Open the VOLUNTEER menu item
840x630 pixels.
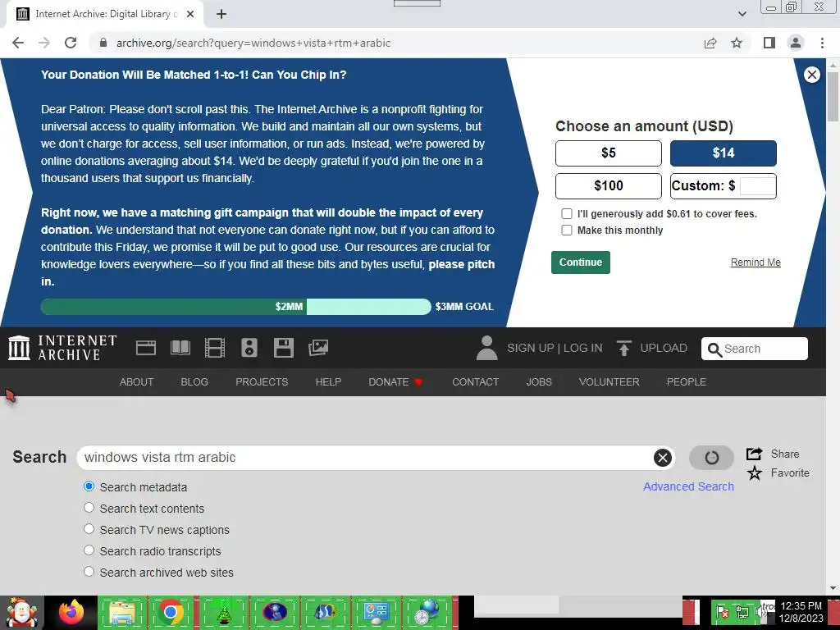click(x=609, y=382)
